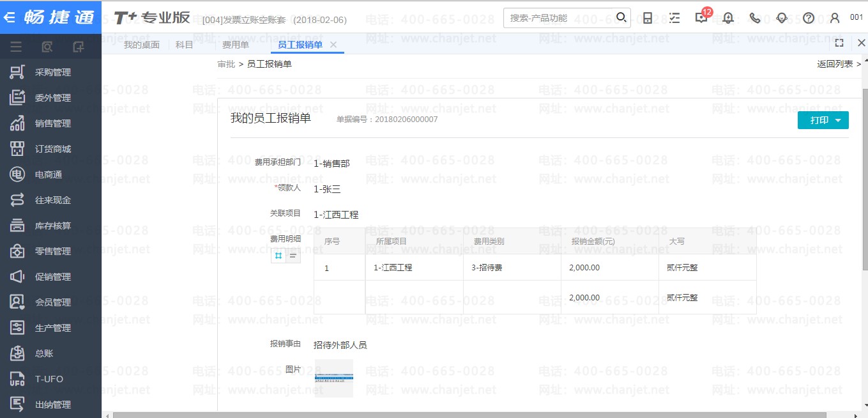Click the calculator icon in top bar
868x418 pixels.
648,18
